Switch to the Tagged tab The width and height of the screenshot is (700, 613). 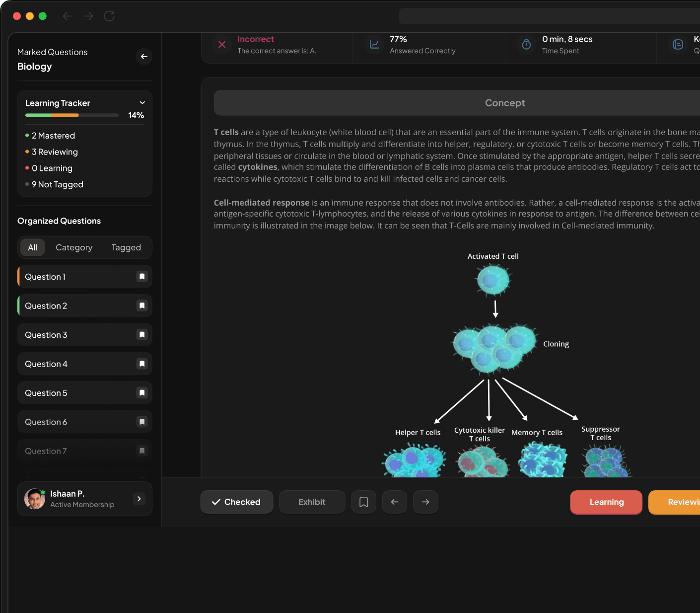(126, 247)
